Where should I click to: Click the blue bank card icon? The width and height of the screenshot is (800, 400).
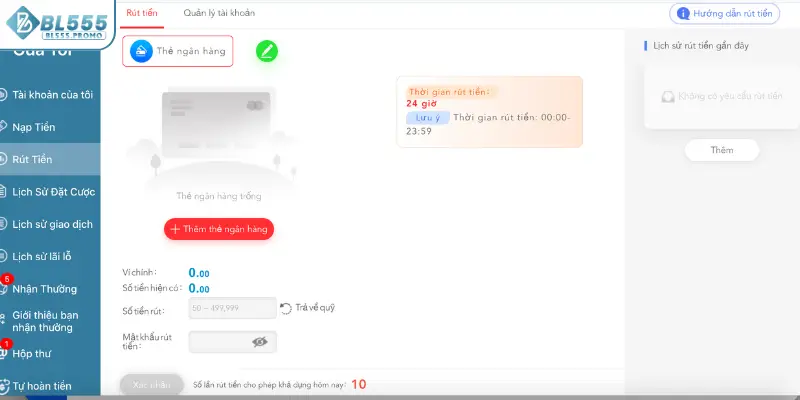point(141,51)
